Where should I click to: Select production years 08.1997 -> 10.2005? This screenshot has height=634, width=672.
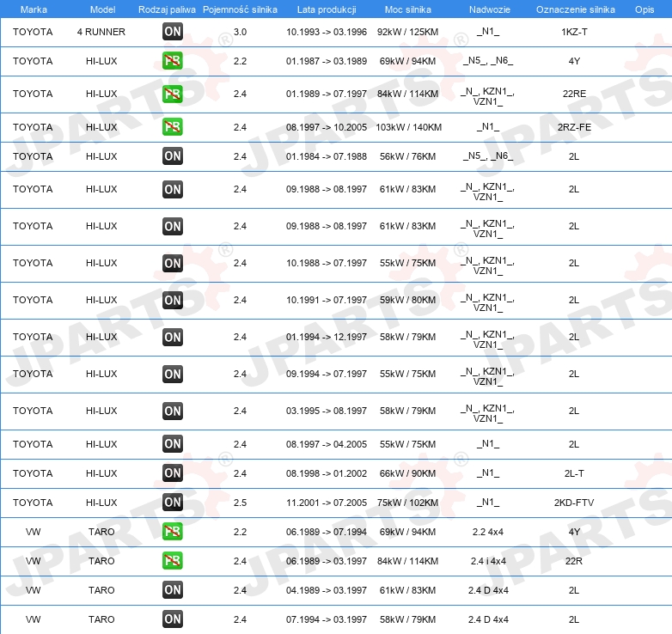(x=327, y=127)
